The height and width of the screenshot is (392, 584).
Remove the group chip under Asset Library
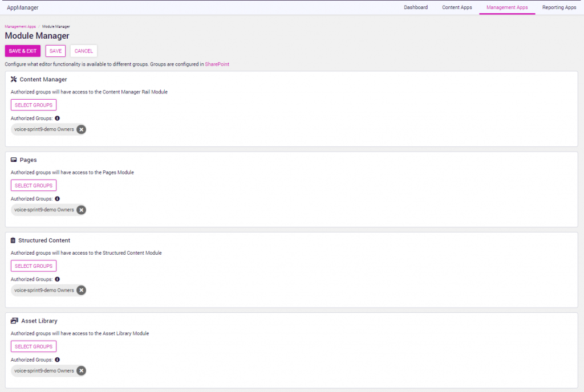[81, 370]
